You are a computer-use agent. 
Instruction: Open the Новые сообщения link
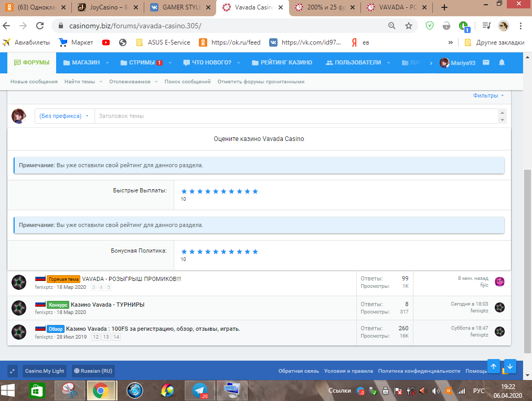pyautogui.click(x=34, y=82)
